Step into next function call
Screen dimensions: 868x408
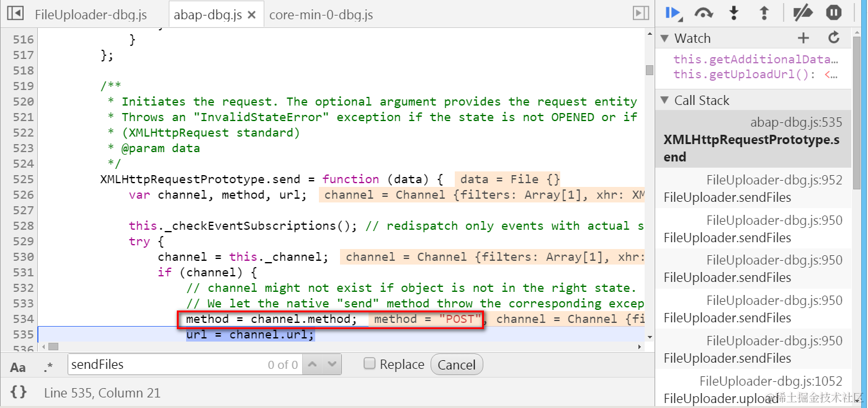coord(735,13)
